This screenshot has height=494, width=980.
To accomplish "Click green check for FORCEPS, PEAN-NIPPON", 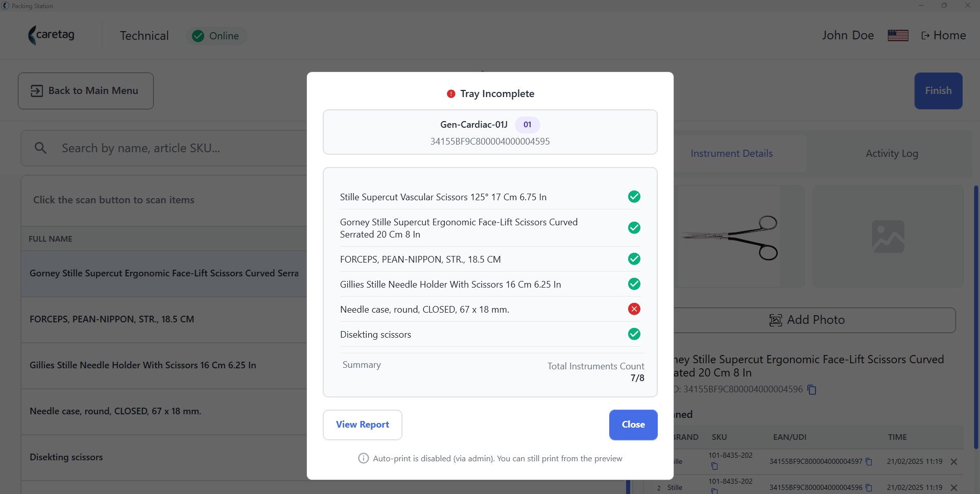I will click(634, 259).
